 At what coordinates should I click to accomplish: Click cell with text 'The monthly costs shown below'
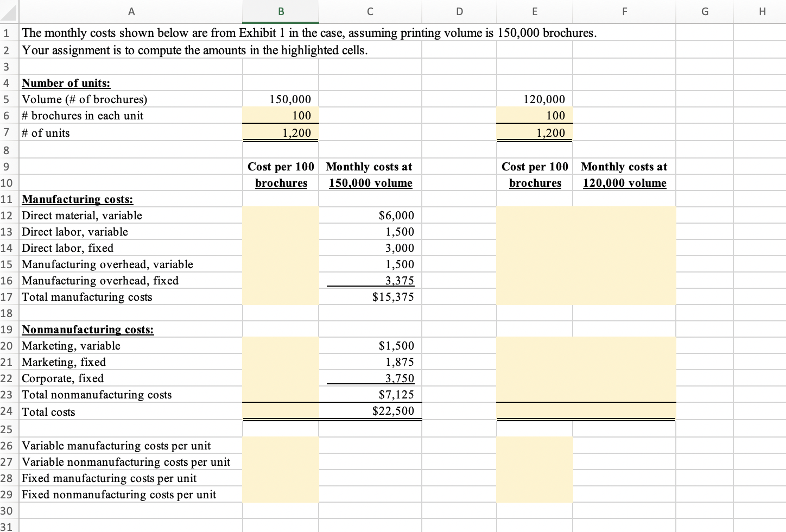coord(309,33)
